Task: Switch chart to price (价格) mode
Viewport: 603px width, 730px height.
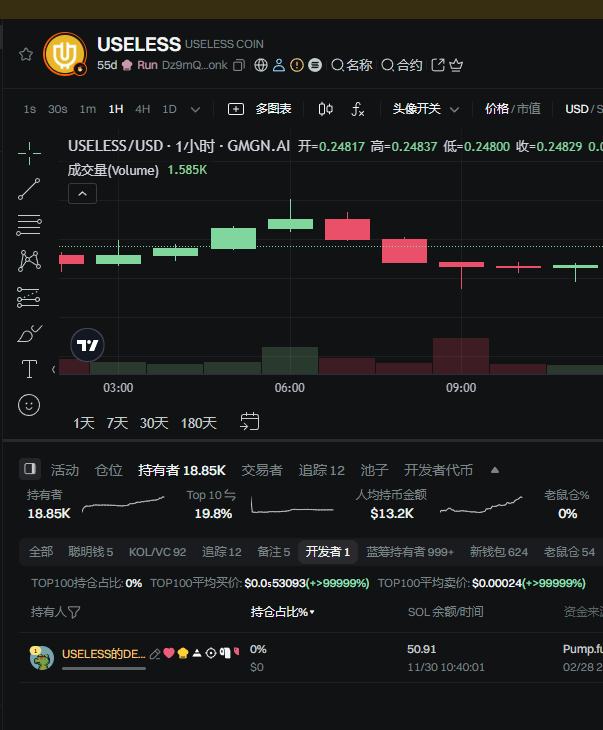Action: (497, 109)
